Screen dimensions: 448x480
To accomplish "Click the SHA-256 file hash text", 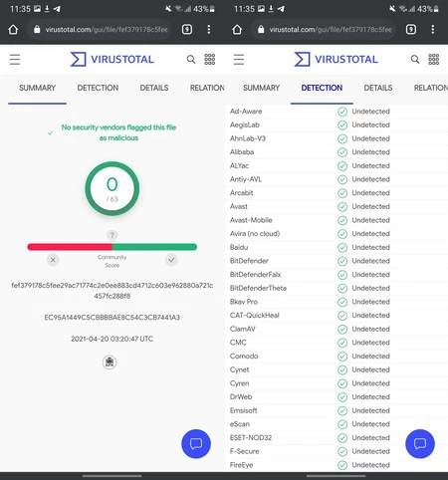I will (112, 291).
